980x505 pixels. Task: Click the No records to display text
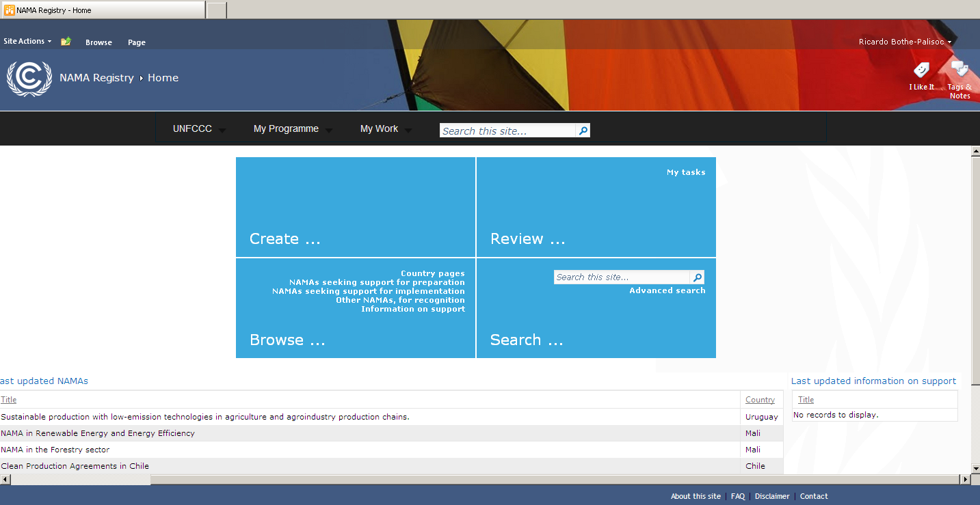point(836,415)
